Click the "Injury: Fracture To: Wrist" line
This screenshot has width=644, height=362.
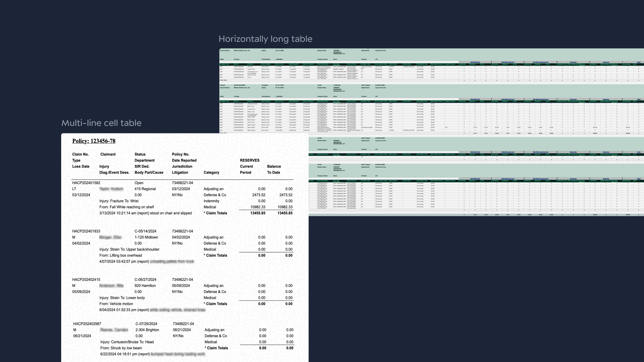[119, 201]
